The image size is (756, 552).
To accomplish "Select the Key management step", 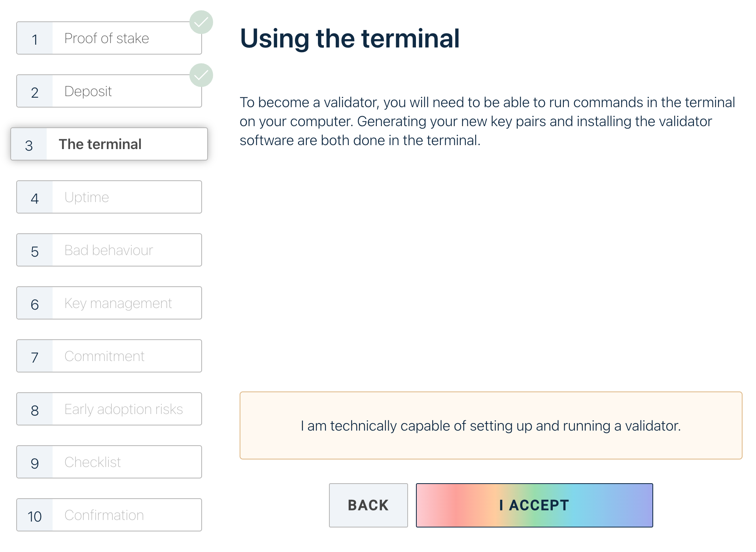I will (x=109, y=303).
